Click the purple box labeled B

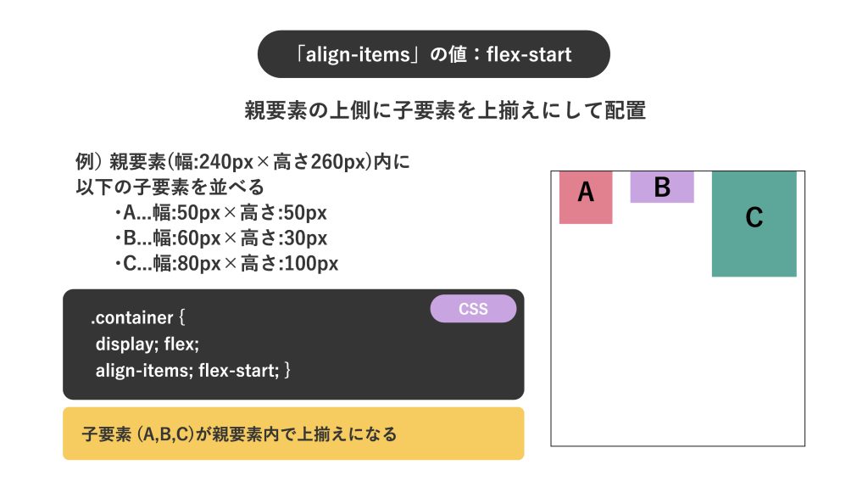662,188
